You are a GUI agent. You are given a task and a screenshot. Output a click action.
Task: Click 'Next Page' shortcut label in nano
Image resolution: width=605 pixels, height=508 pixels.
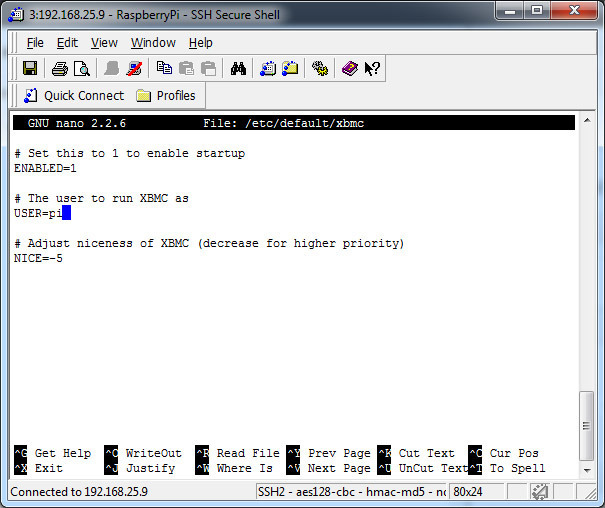[x=339, y=468]
